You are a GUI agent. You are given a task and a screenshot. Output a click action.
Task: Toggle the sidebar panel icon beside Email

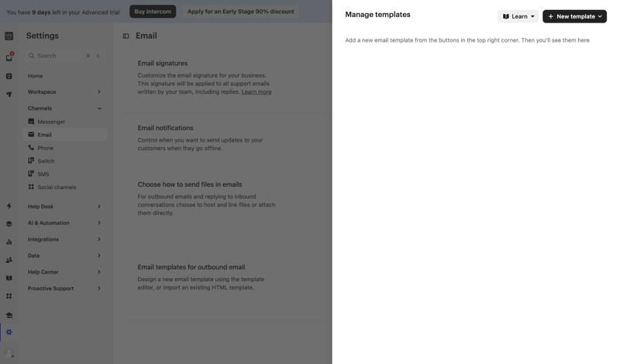[126, 36]
